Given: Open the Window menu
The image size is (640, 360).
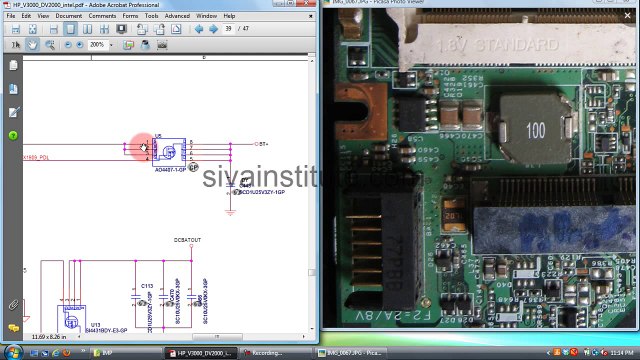Looking at the screenshot, I should (206, 16).
